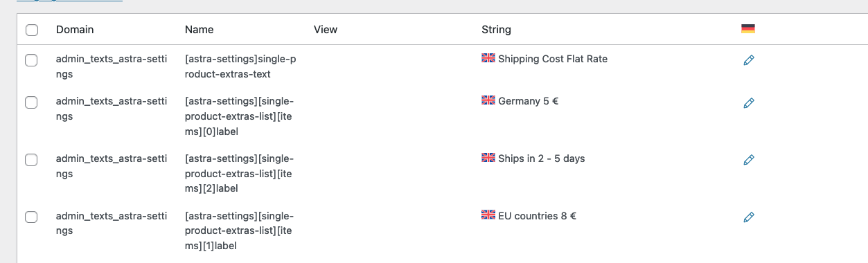Click UK flag next to Germany 5 €
The image size is (868, 263).
click(x=488, y=100)
